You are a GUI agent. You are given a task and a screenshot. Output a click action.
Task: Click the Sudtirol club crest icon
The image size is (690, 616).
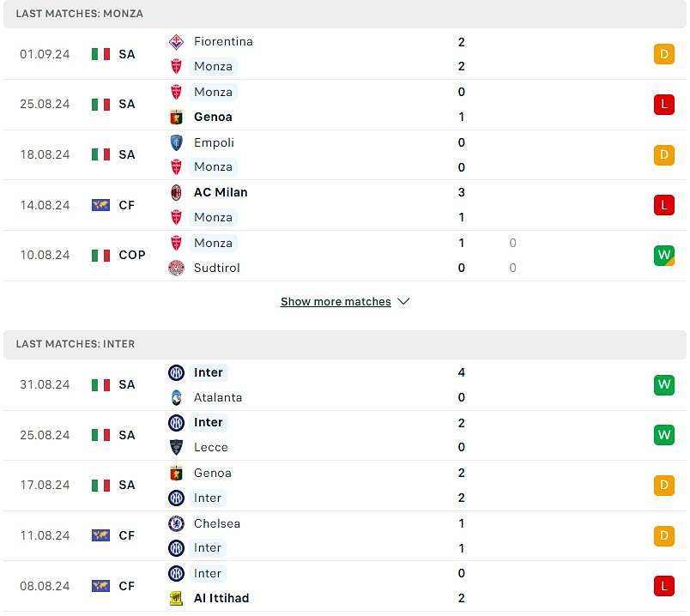click(x=176, y=268)
